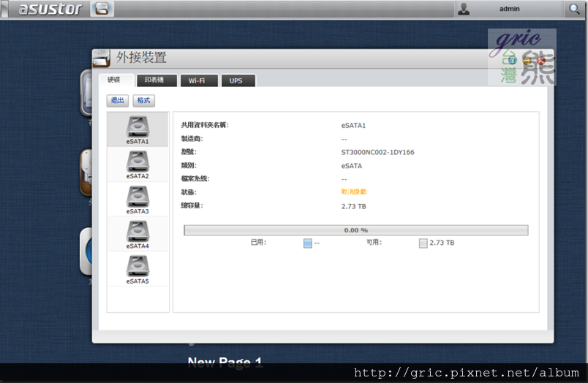Click the orange 取消掛載 status text
This screenshot has height=383, width=588.
pos(354,192)
